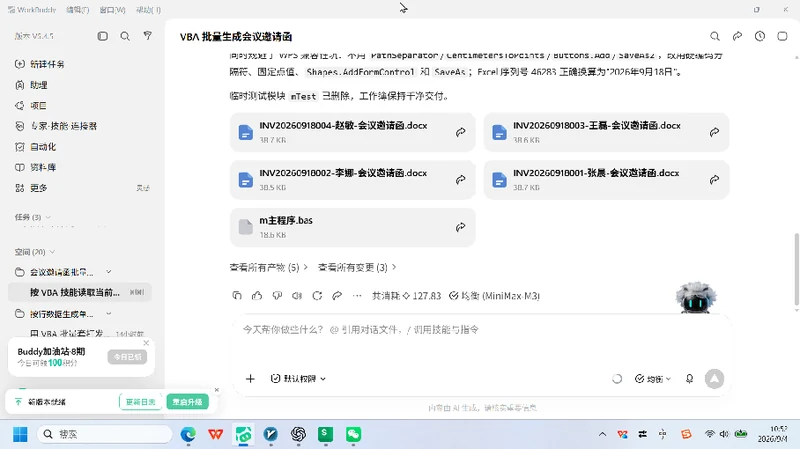The height and width of the screenshot is (449, 800).
Task: Show hidden system tray icons
Action: coord(603,434)
